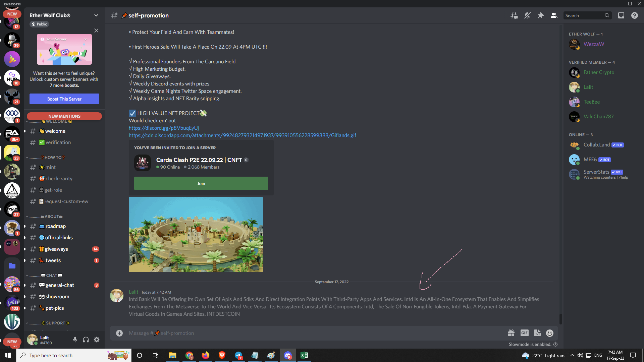Open the pet-pics channel

click(x=64, y=308)
